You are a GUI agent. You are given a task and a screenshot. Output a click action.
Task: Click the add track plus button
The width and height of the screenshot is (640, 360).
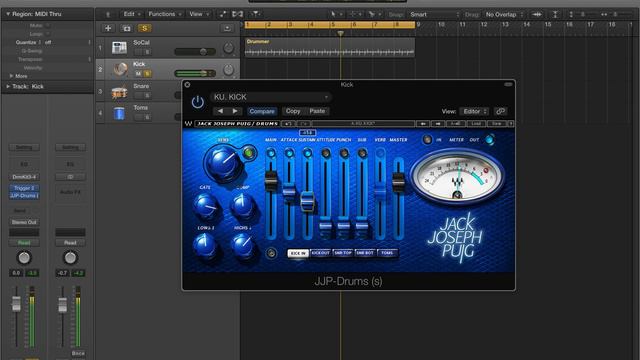click(108, 28)
